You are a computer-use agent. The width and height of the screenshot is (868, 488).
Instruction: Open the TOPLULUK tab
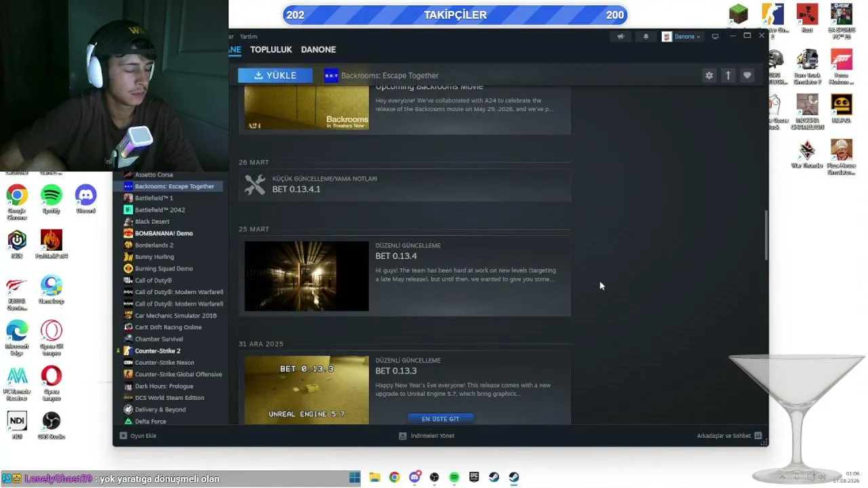(x=271, y=49)
